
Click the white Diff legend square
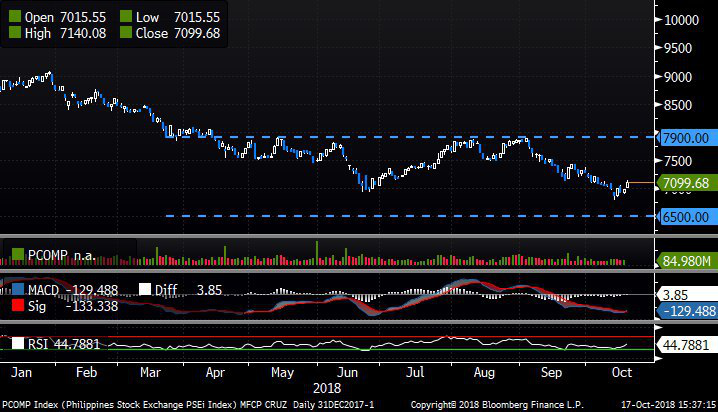145,291
